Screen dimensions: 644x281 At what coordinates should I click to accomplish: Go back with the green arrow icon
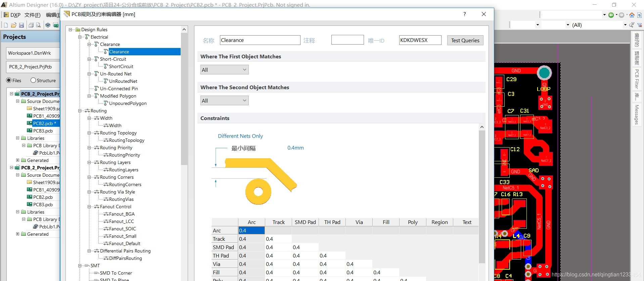coord(611,15)
